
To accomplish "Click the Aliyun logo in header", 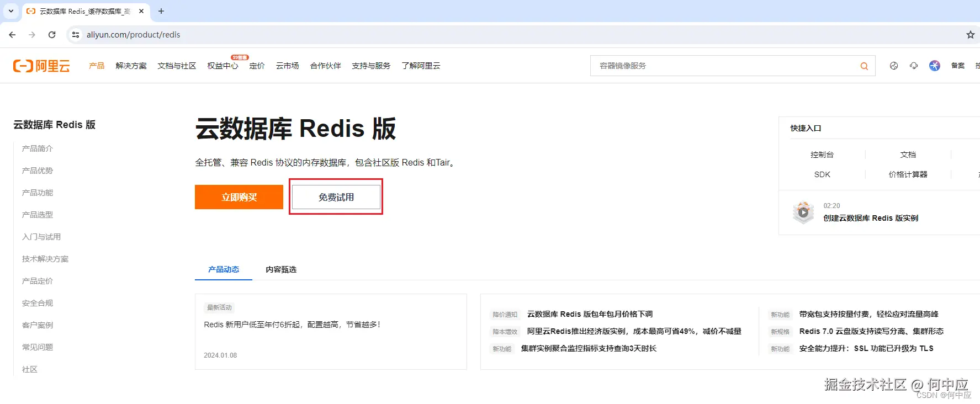I will [x=41, y=66].
